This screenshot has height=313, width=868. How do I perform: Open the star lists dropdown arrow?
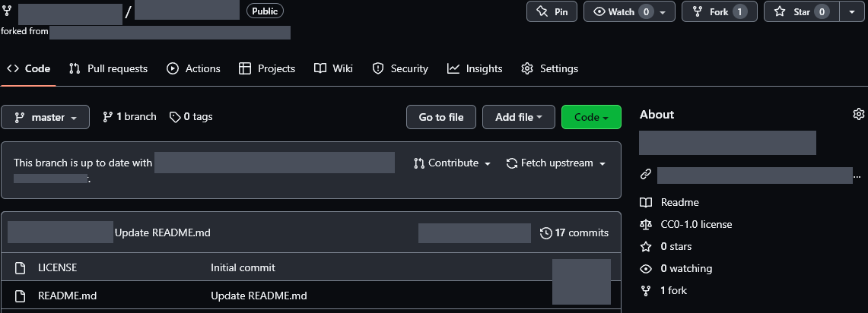coord(851,12)
